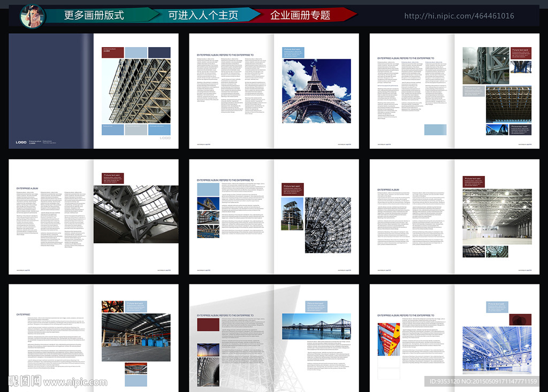Follow the hi.nipic.com/464461016 link

[x=459, y=16]
